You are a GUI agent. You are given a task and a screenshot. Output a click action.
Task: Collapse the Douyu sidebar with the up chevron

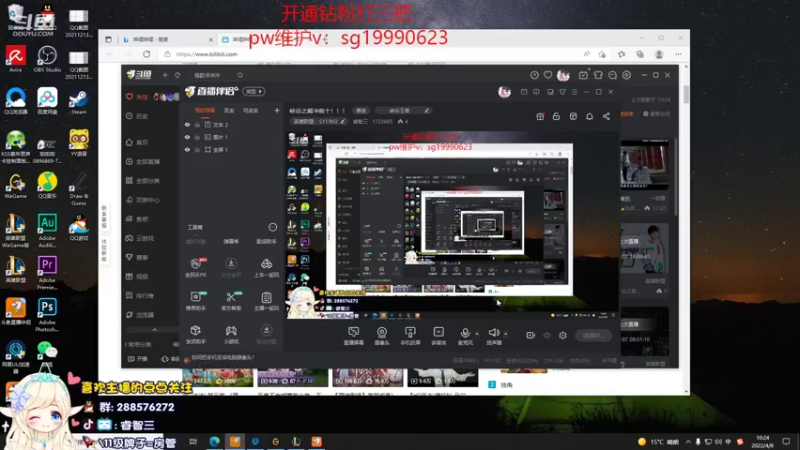point(155,330)
